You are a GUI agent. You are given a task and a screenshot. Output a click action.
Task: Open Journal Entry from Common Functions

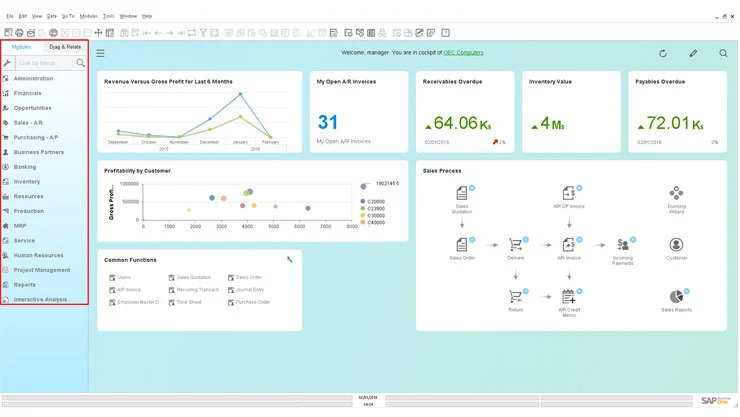pos(250,290)
